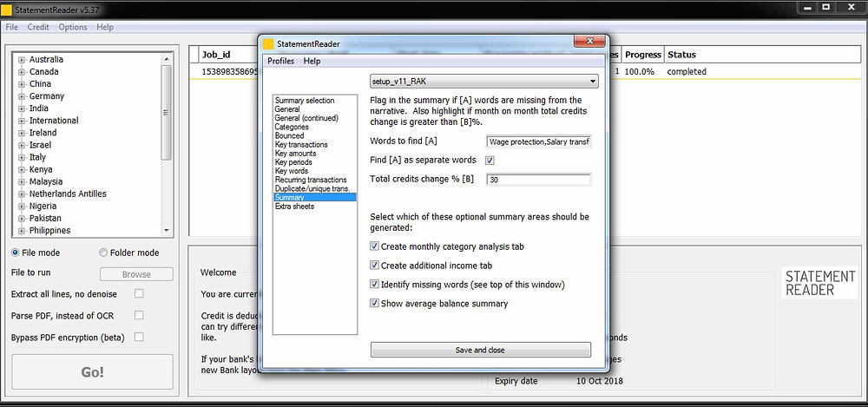Expand the India tree node
This screenshot has width=868, height=407.
(x=22, y=108)
